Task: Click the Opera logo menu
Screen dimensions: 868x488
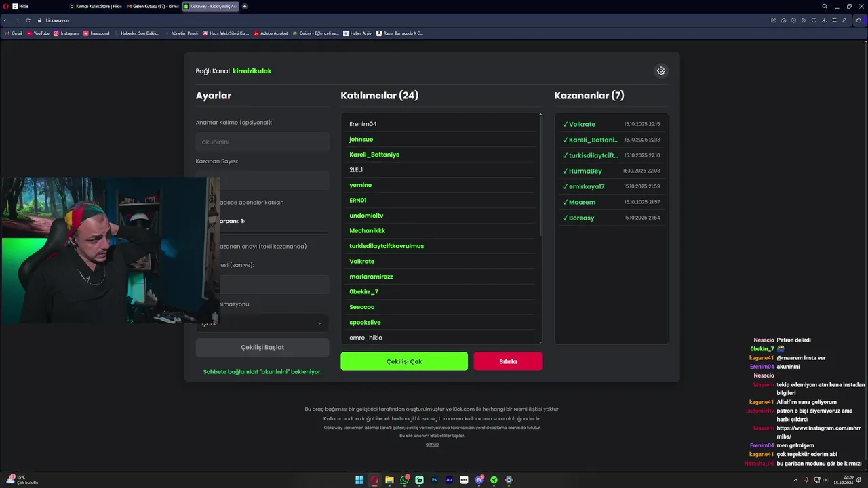Action: 5,6
